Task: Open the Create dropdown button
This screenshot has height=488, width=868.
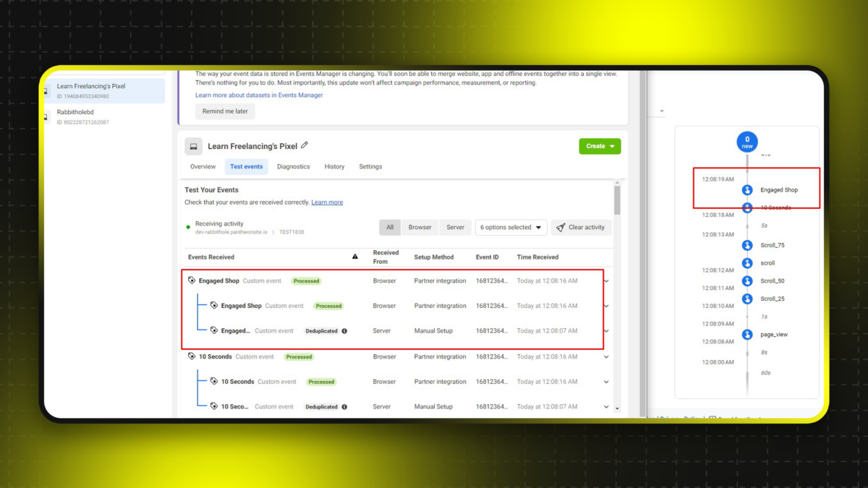Action: coord(600,146)
